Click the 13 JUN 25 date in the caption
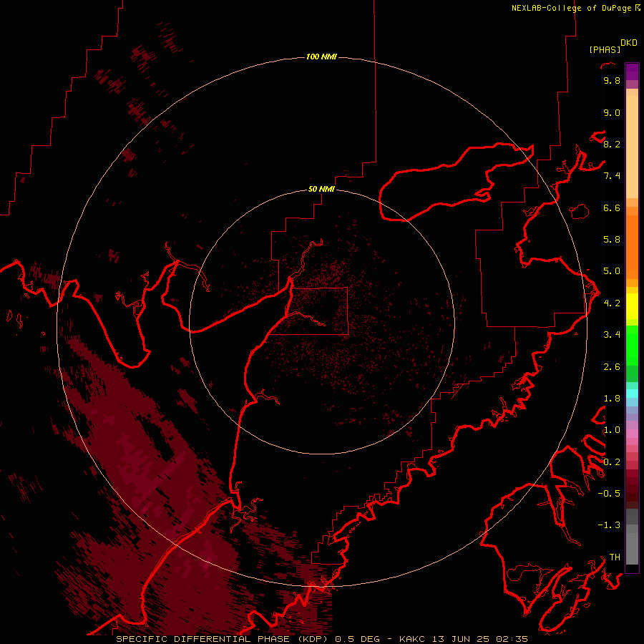The image size is (644, 644). pos(462,639)
